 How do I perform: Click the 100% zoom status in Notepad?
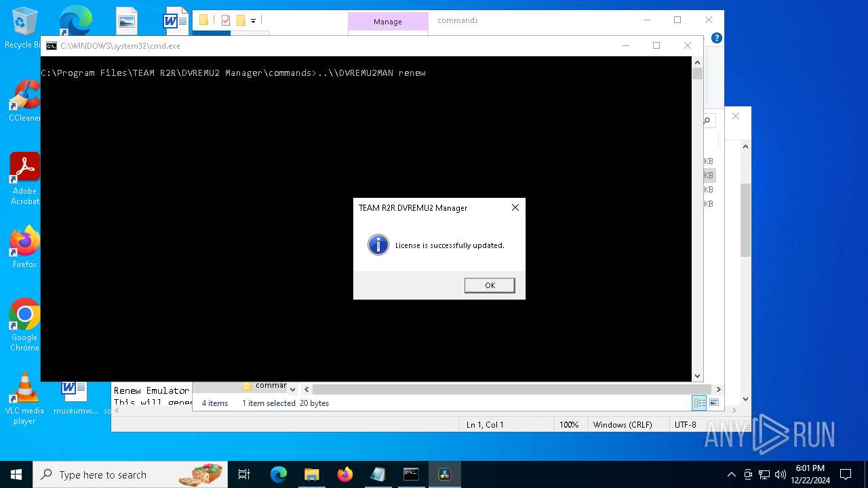pyautogui.click(x=569, y=425)
